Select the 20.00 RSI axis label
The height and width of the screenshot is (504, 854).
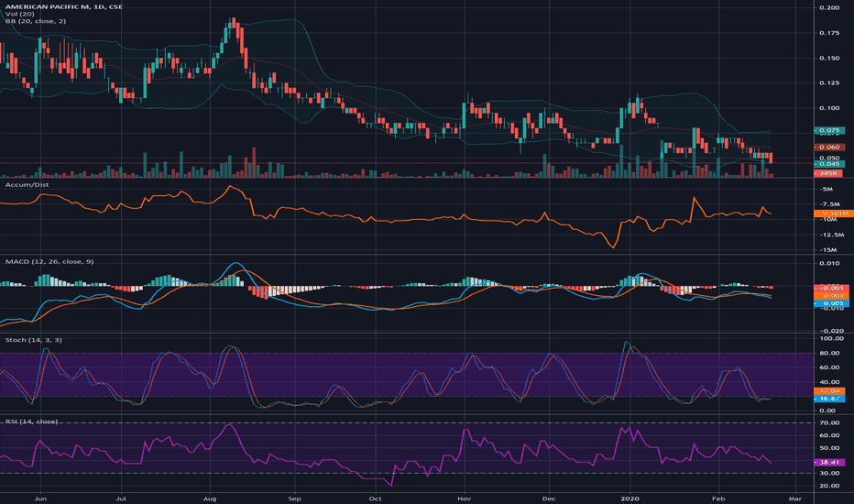(830, 486)
